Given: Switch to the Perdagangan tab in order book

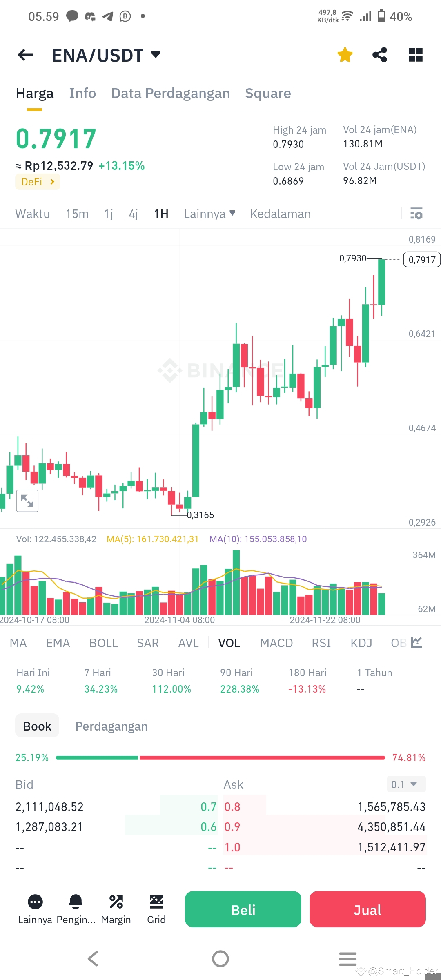Looking at the screenshot, I should pyautogui.click(x=111, y=726).
